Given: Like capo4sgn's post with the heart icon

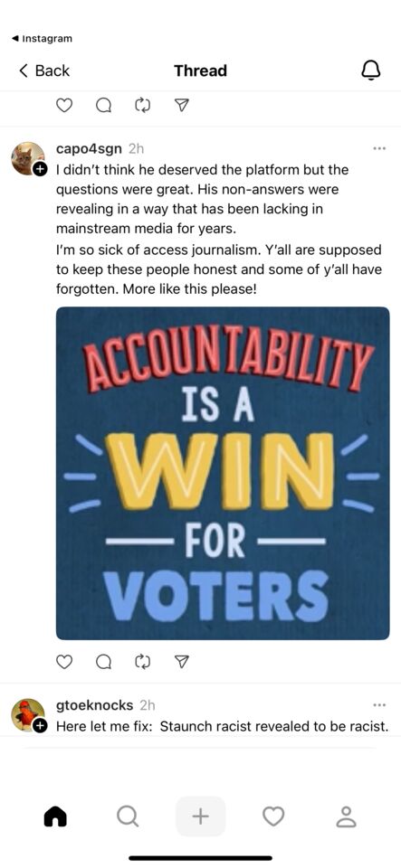Looking at the screenshot, I should [x=65, y=661].
